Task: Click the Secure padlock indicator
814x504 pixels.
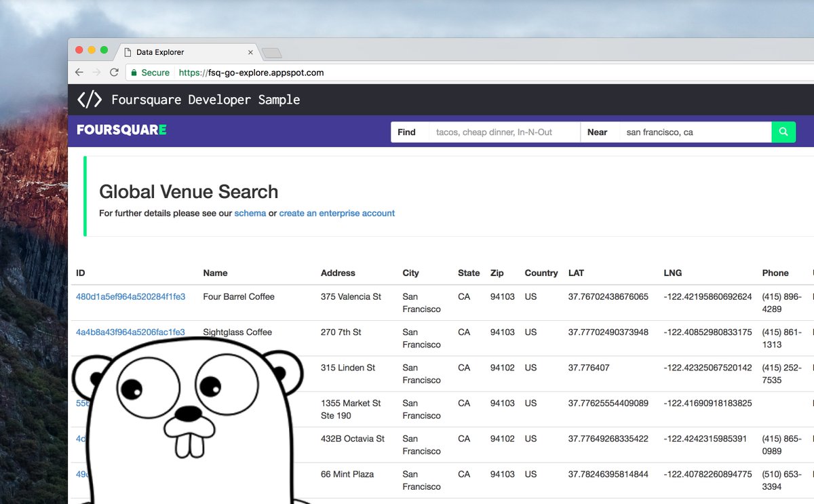Action: [x=150, y=73]
